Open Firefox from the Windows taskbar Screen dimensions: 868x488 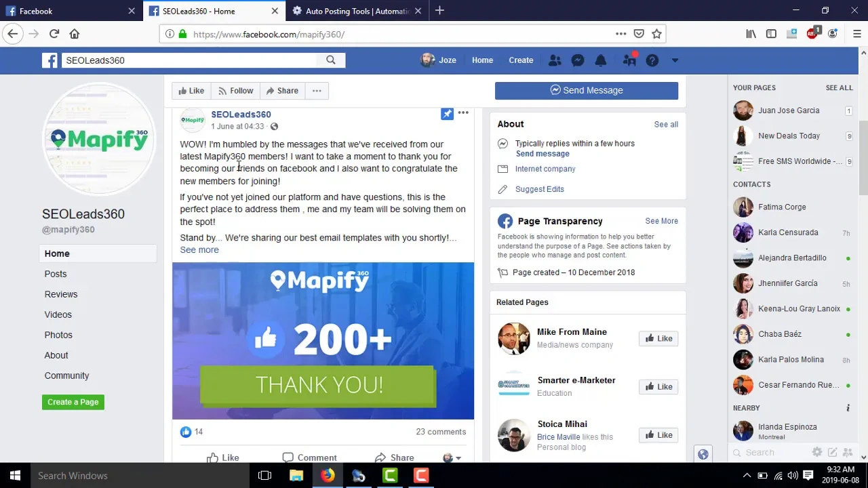point(328,475)
